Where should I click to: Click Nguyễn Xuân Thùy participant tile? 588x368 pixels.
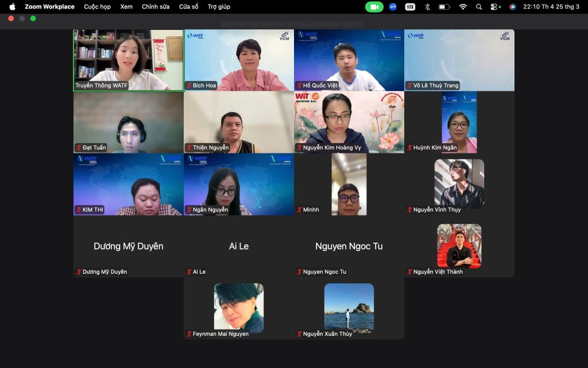coord(349,309)
